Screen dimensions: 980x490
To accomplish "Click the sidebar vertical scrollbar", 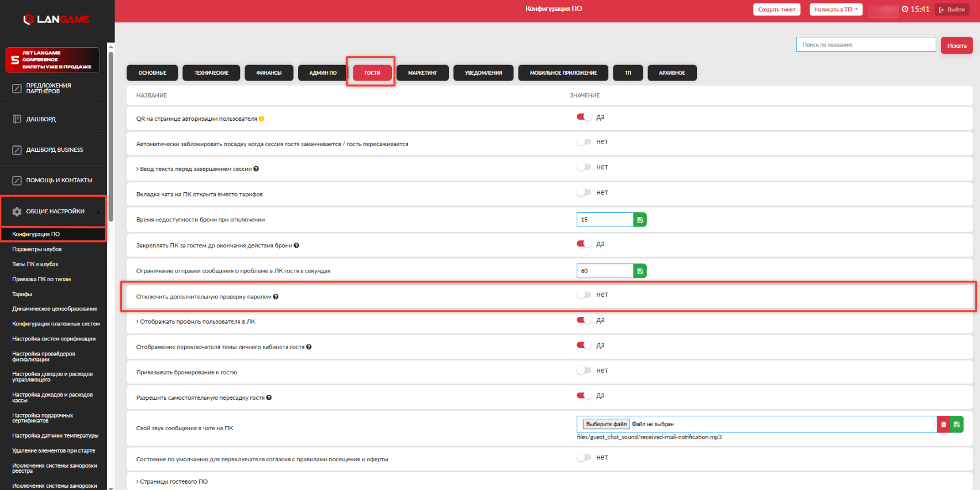I will tap(110, 138).
